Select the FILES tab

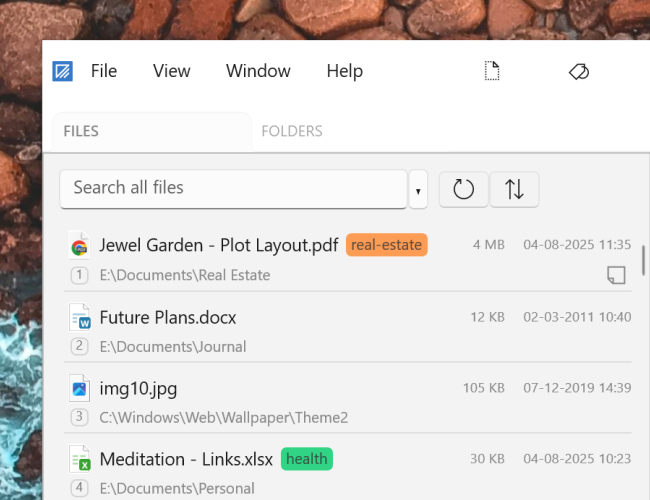point(152,131)
